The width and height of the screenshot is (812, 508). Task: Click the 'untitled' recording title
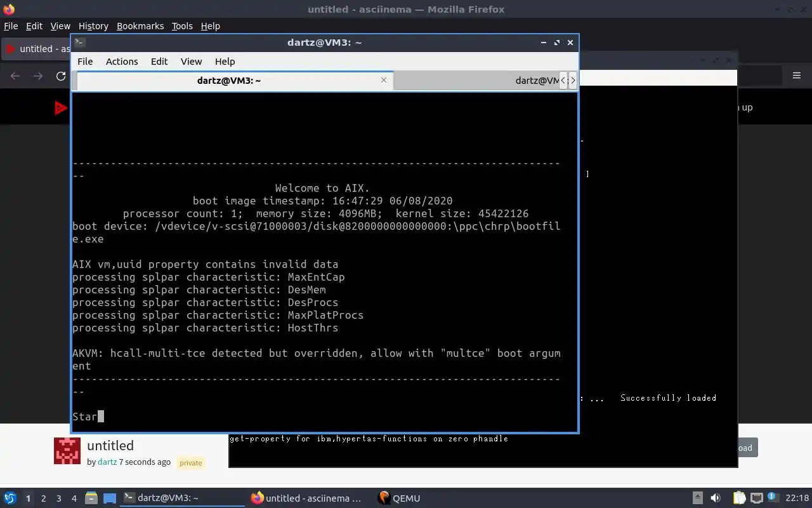pos(110,446)
